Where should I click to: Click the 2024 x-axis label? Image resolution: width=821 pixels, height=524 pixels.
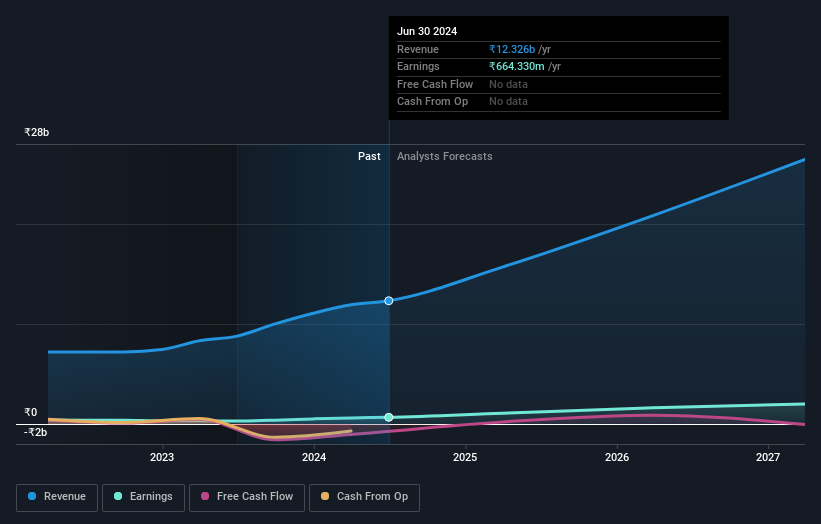tap(314, 457)
